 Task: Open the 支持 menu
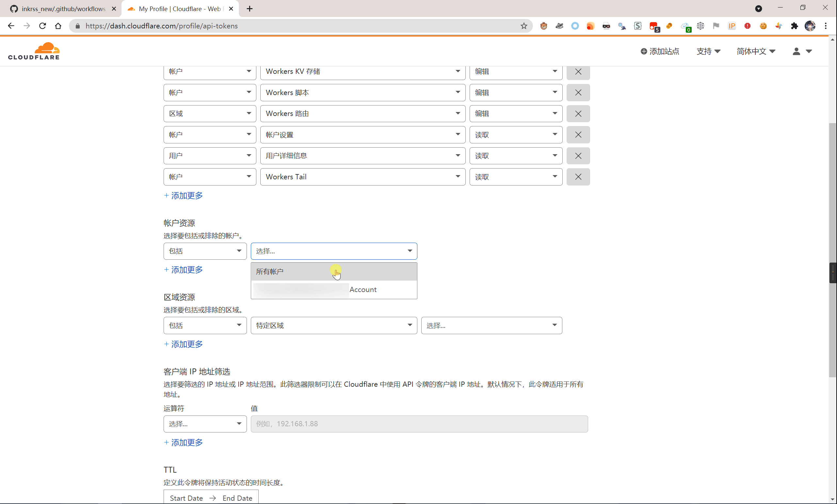tap(708, 51)
